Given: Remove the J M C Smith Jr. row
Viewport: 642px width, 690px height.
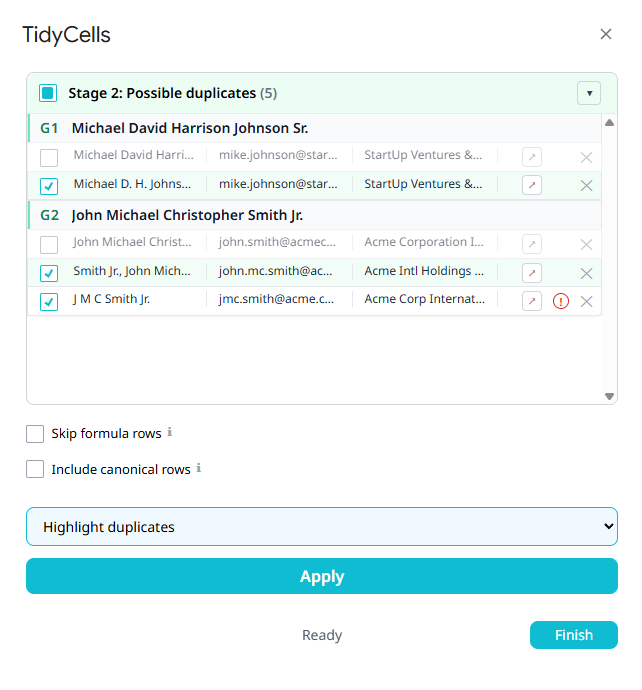Looking at the screenshot, I should 587,301.
